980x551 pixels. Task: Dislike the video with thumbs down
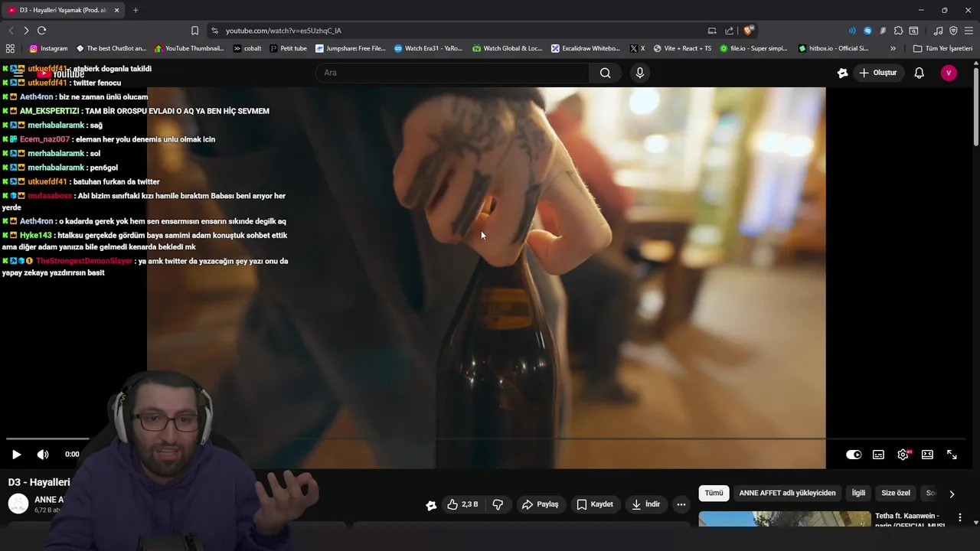498,504
